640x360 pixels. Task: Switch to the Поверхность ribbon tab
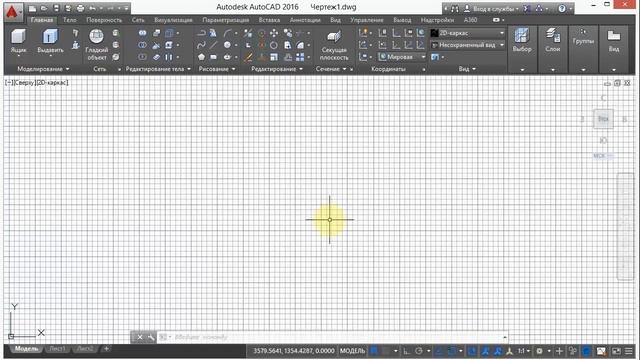point(104,20)
